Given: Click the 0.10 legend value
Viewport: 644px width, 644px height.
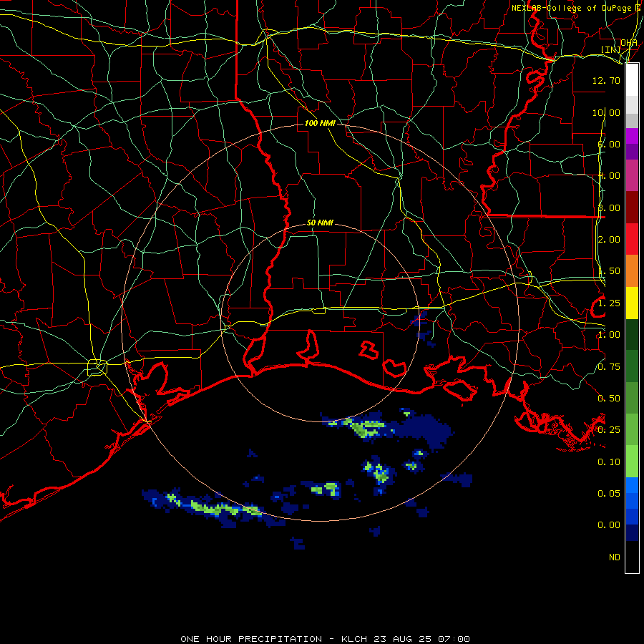Looking at the screenshot, I should pos(609,462).
